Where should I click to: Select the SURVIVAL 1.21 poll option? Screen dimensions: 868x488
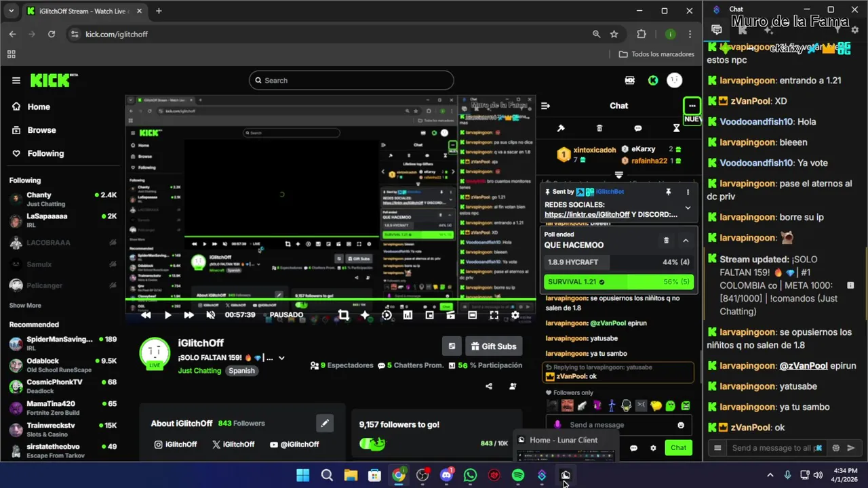pos(618,282)
